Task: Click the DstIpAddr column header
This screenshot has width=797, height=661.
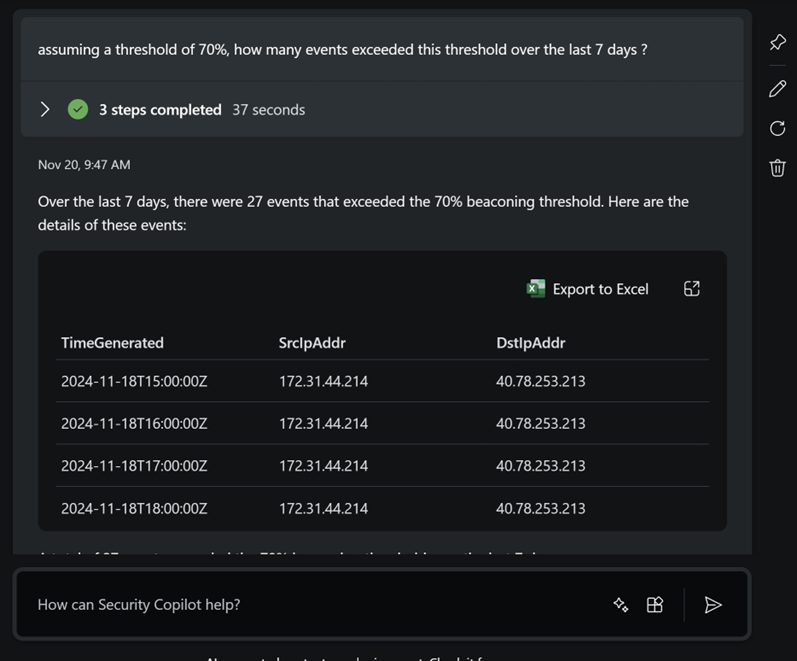Action: pyautogui.click(x=530, y=342)
